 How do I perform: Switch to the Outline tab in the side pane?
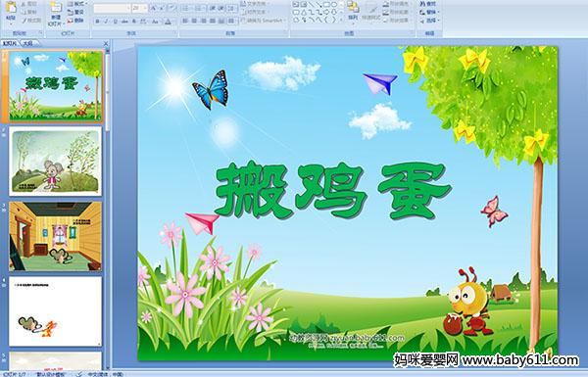pyautogui.click(x=27, y=43)
